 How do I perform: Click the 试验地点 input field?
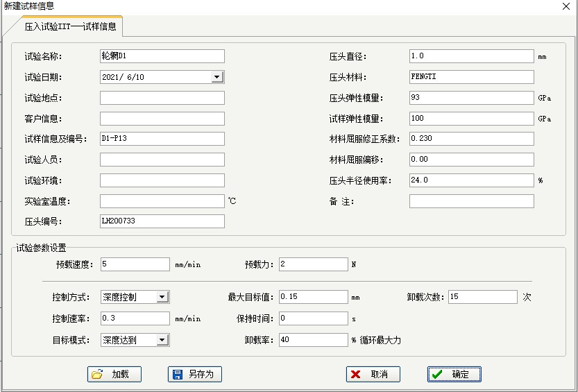pos(162,98)
